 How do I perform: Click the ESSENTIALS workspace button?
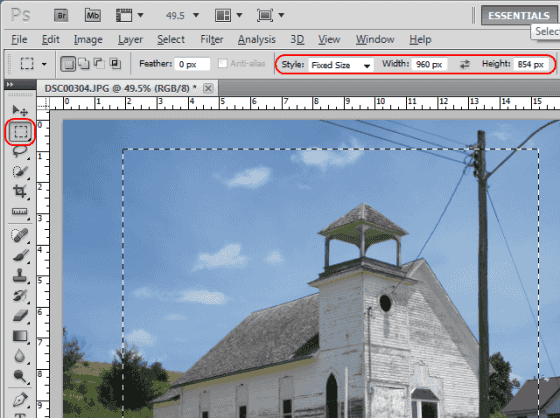[x=519, y=16]
